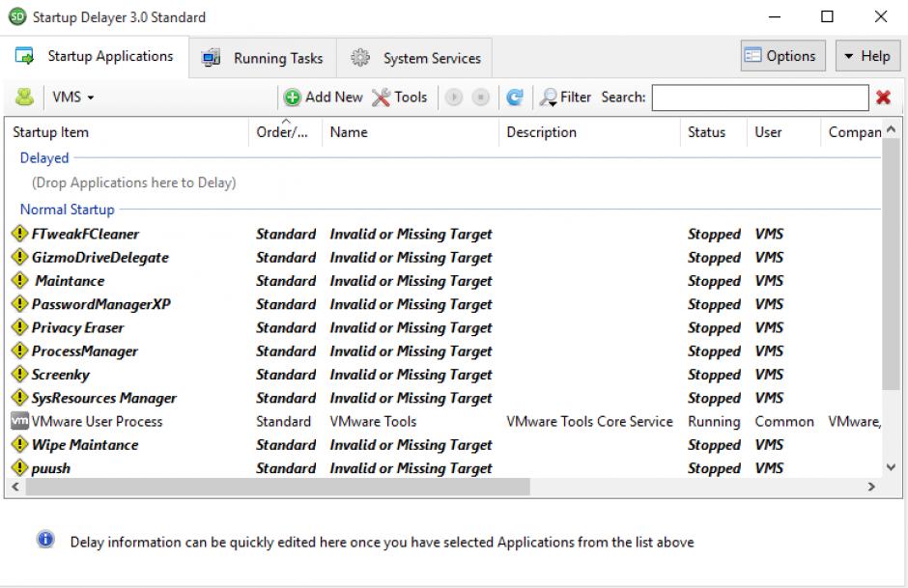Click the Add New button
The height and width of the screenshot is (588, 908).
[x=324, y=97]
